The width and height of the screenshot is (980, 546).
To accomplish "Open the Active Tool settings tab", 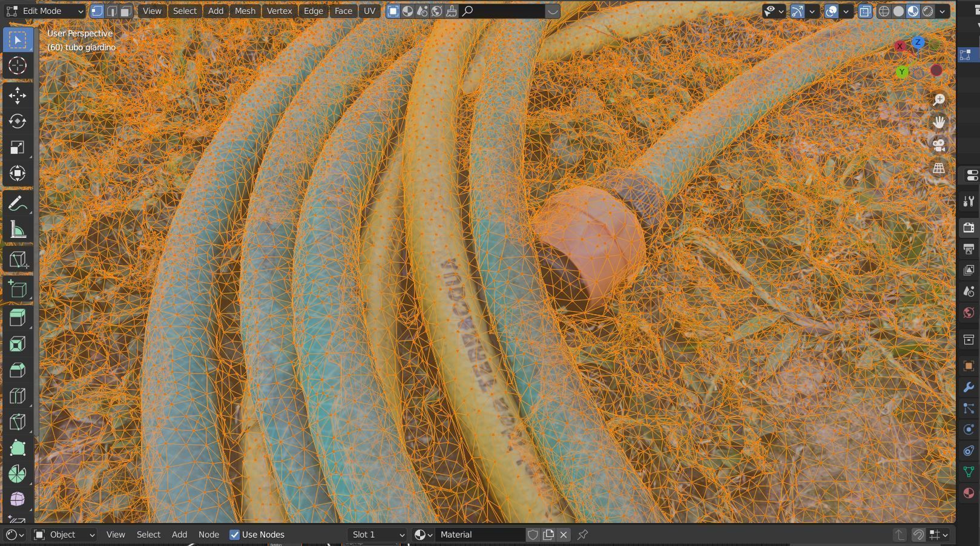I will click(x=968, y=202).
